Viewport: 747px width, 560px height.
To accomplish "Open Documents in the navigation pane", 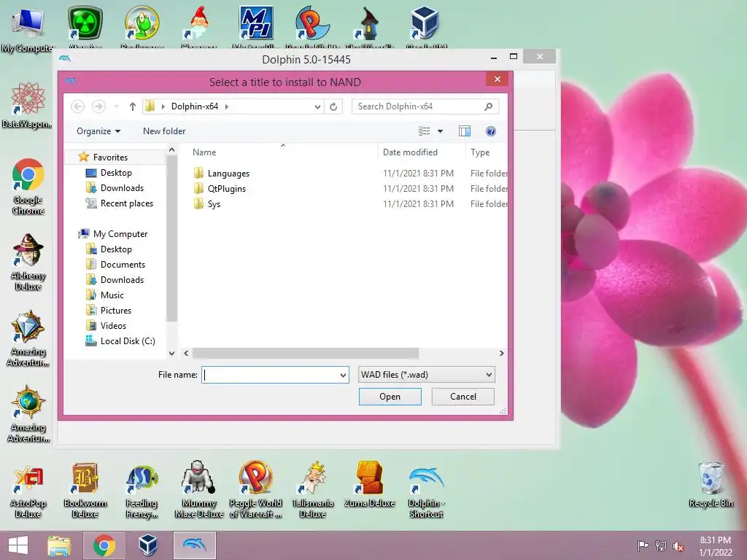I will pos(123,264).
